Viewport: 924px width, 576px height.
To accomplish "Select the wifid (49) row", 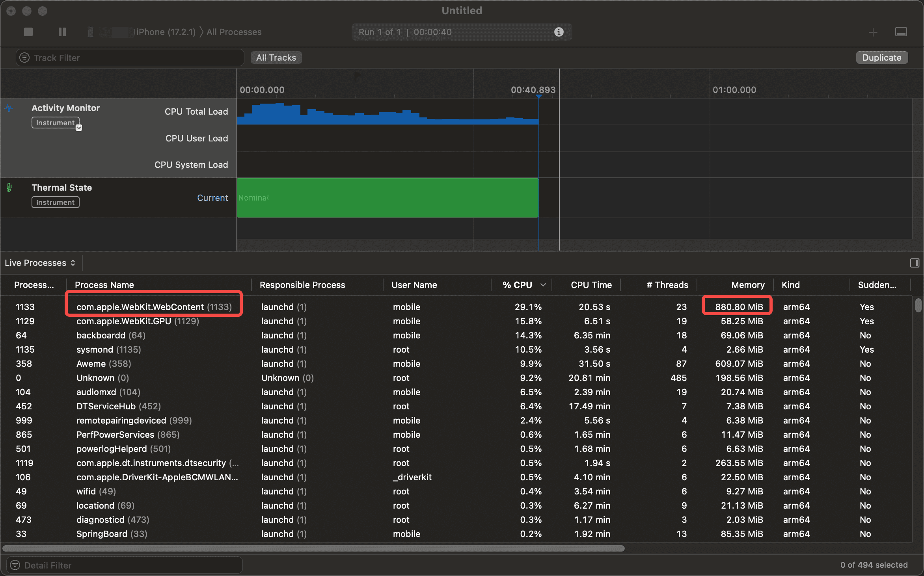I will pos(456,491).
